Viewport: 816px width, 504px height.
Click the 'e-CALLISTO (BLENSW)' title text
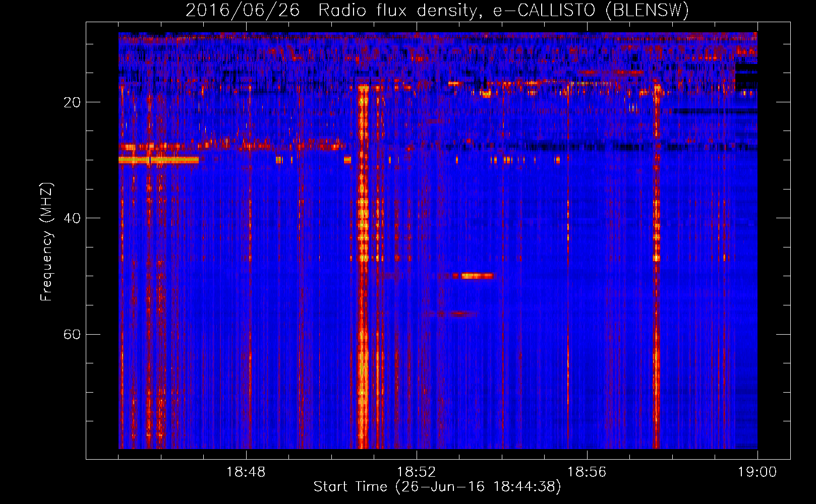(591, 10)
